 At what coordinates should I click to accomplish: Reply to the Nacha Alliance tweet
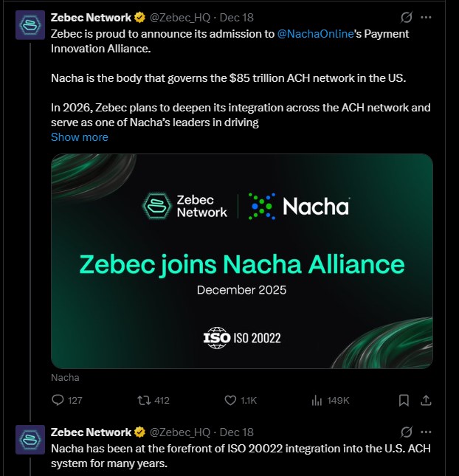[59, 400]
